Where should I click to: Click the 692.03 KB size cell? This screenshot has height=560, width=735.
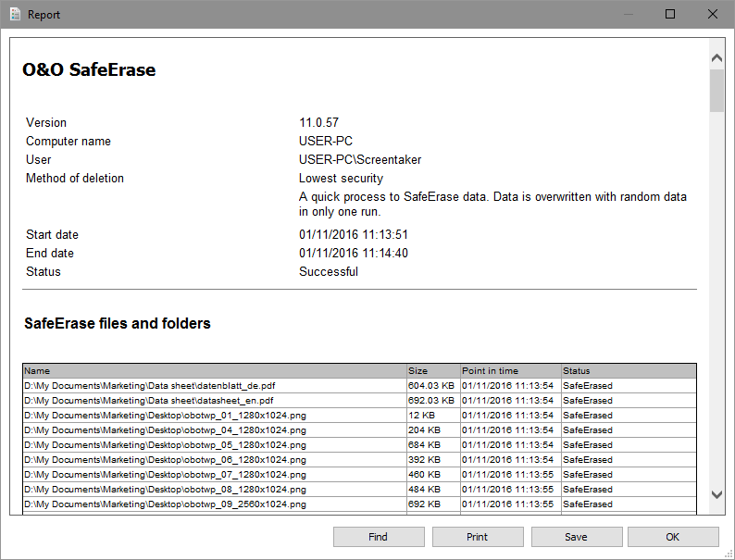click(x=433, y=401)
